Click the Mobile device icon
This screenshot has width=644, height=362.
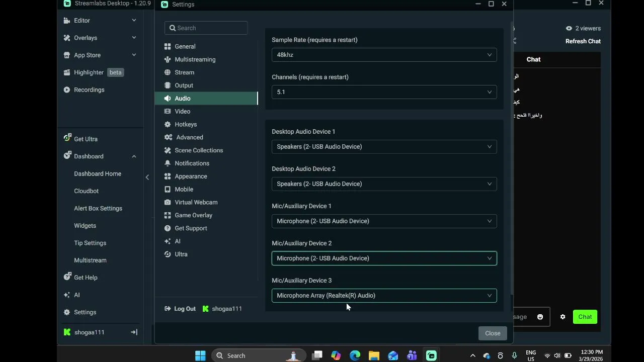click(x=168, y=189)
